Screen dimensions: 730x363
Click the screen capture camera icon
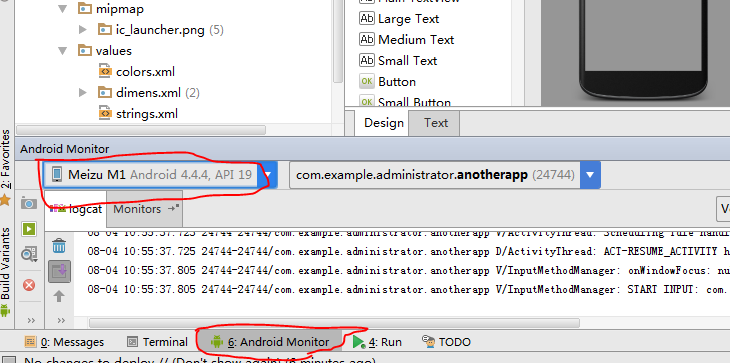coord(29,204)
